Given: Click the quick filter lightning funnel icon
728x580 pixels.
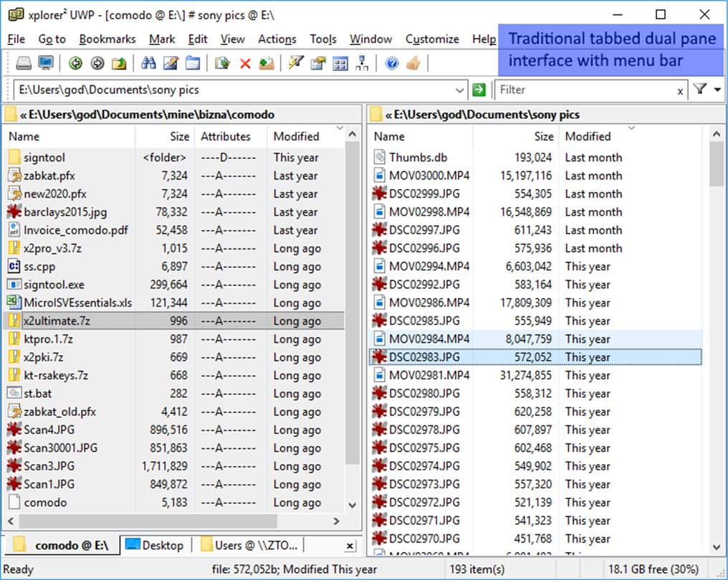Looking at the screenshot, I should click(296, 63).
